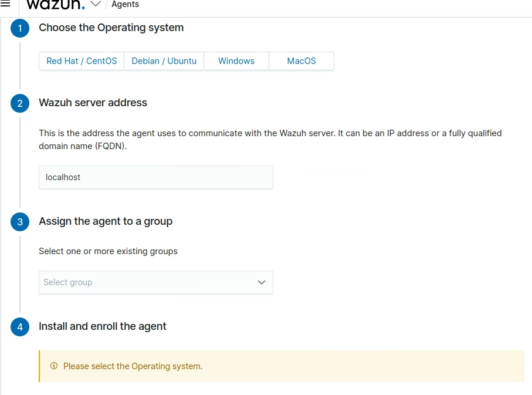Click the Select group dropdown arrow
The image size is (532, 395).
(x=261, y=282)
